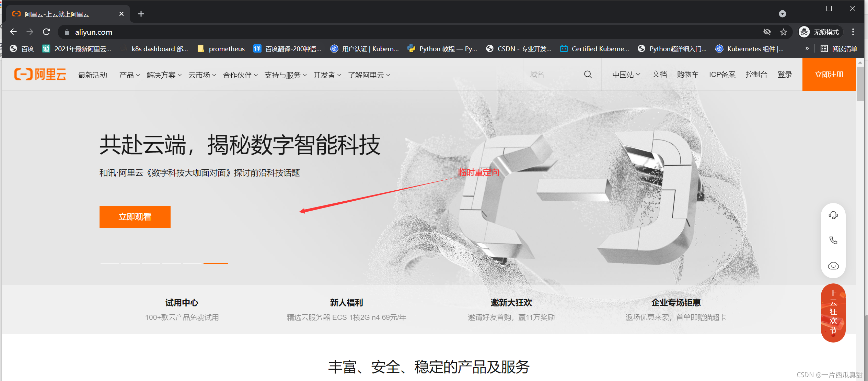Screen dimensions: 868x381
Task: Click the page vertical scrollbar thumb
Action: tap(860, 83)
